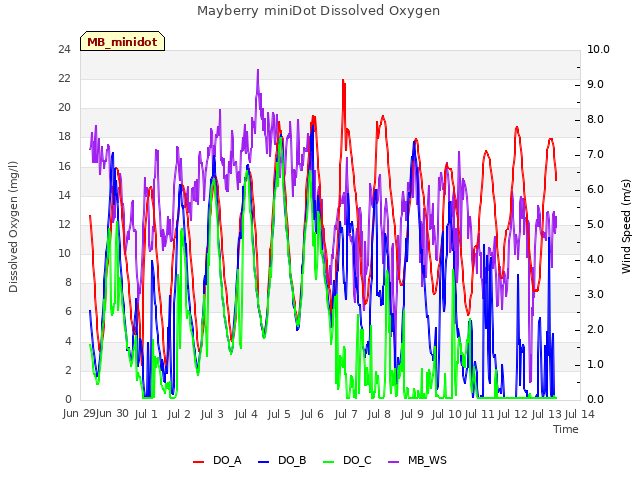Click the Jun 29 date tick label
The height and width of the screenshot is (480, 640).
click(x=79, y=413)
